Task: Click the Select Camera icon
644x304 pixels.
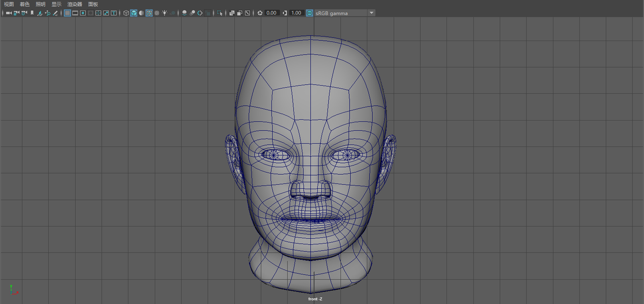Action: [x=9, y=13]
